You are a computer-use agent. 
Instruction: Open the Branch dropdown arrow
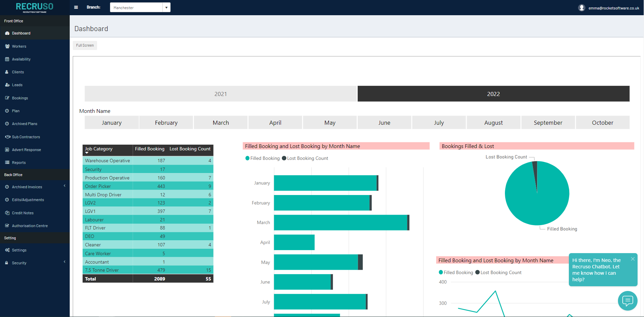166,7
